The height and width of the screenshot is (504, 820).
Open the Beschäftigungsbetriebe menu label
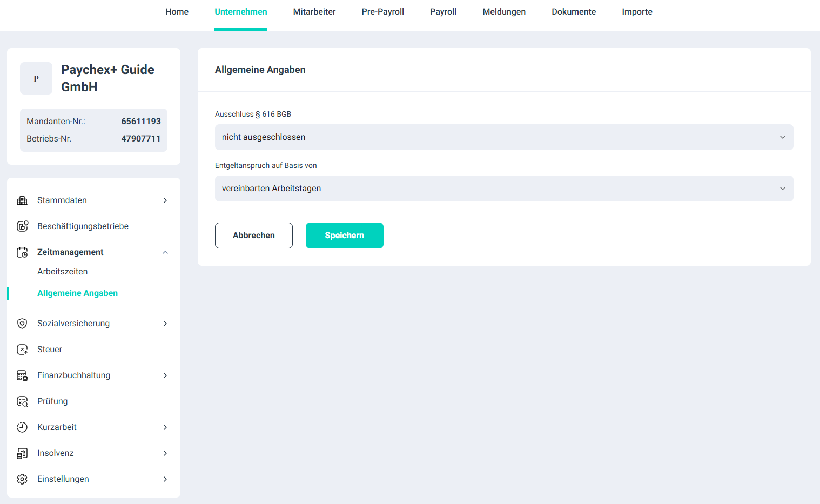(83, 226)
